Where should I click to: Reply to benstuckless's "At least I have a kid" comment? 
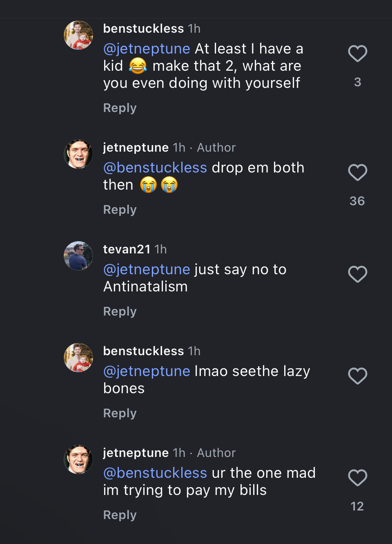(120, 108)
